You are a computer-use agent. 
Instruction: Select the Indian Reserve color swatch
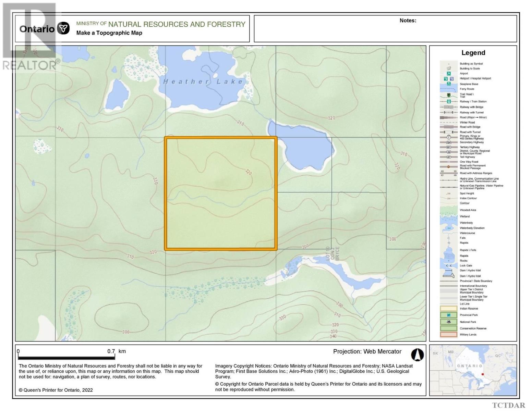point(448,309)
